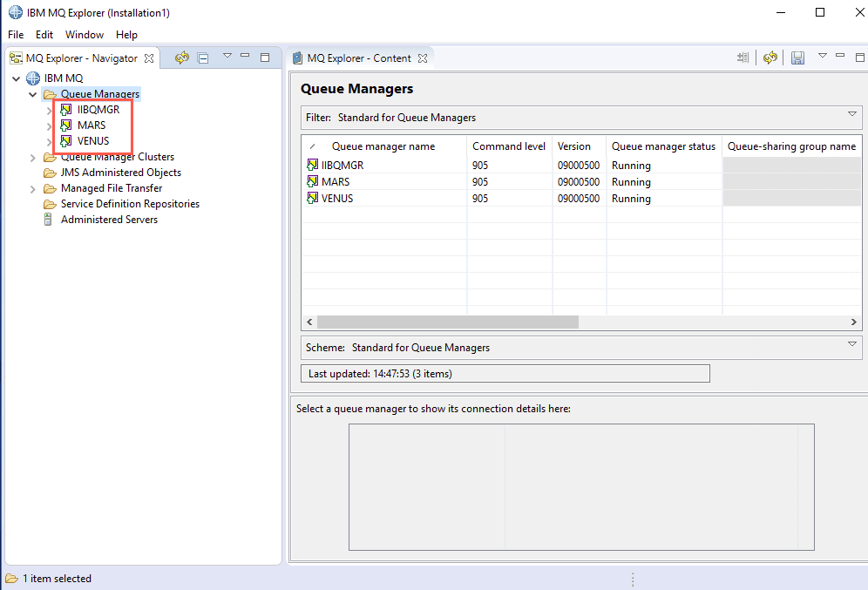
Task: Click Version 09000500 in VENUS row
Action: click(x=579, y=198)
